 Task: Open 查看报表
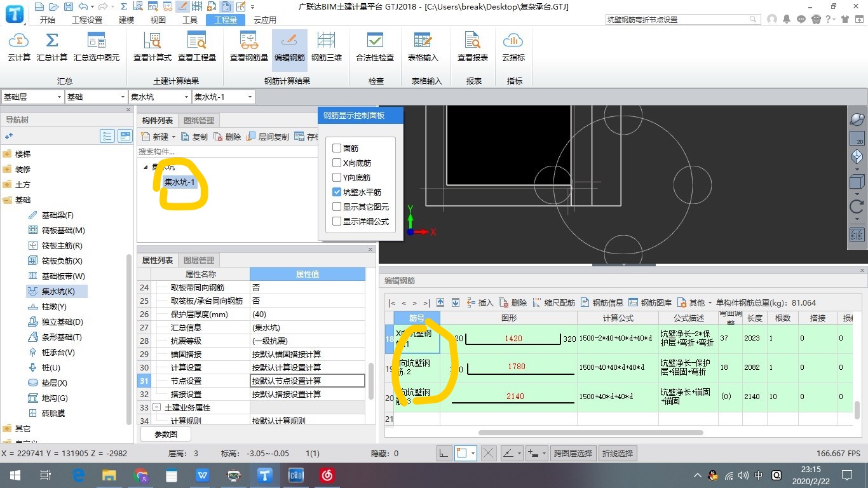(473, 48)
